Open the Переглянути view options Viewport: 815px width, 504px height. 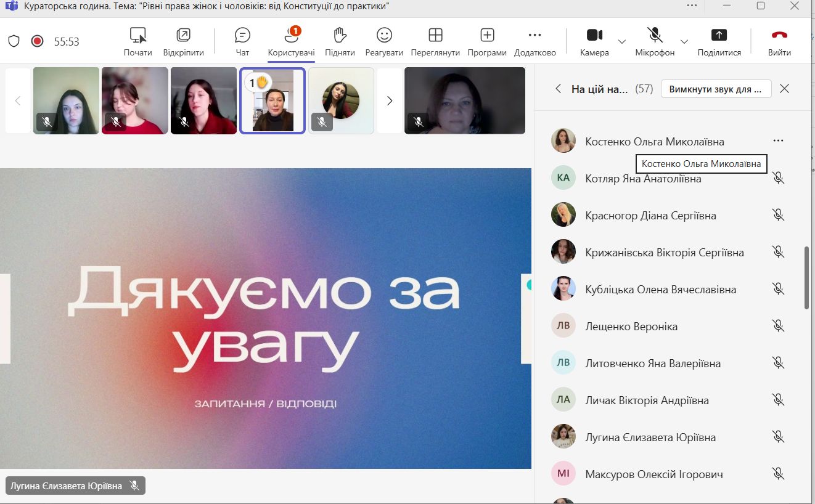tap(435, 41)
